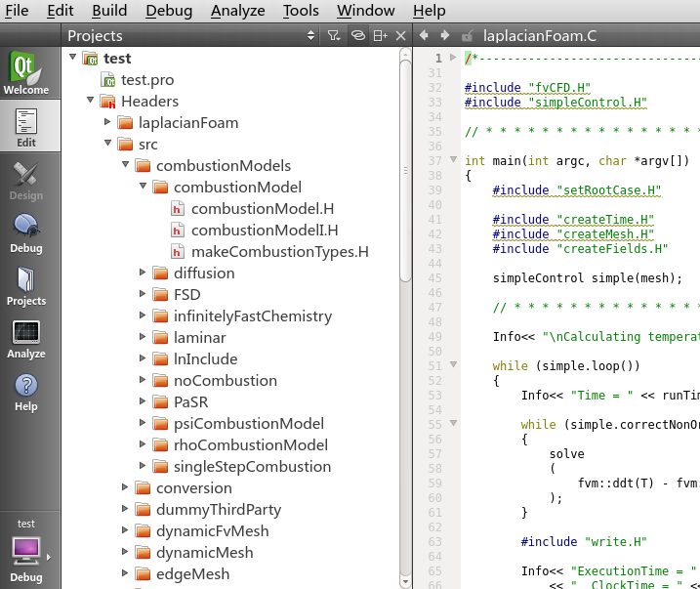Go back in editor history
The image size is (700, 589).
point(424,35)
